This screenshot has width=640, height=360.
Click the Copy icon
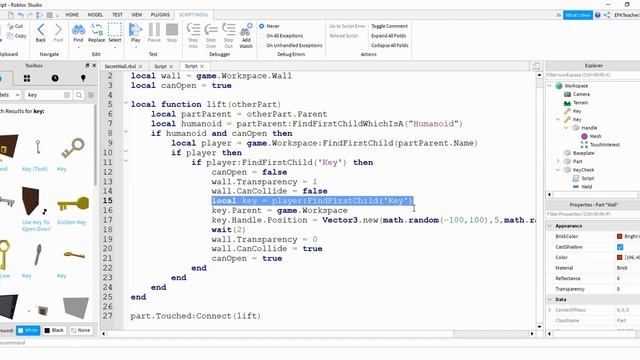pos(10,36)
